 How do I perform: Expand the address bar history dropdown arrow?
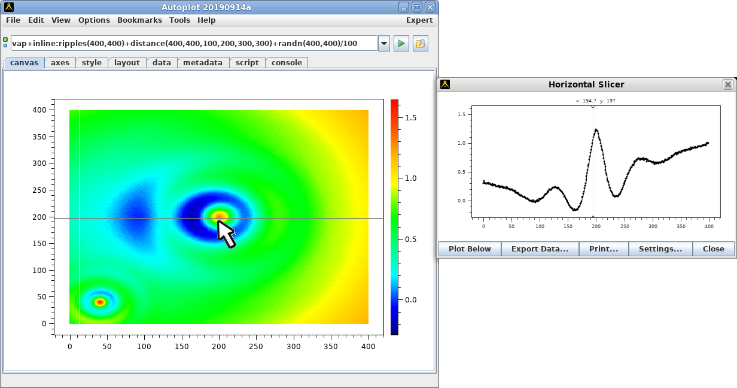(x=384, y=43)
